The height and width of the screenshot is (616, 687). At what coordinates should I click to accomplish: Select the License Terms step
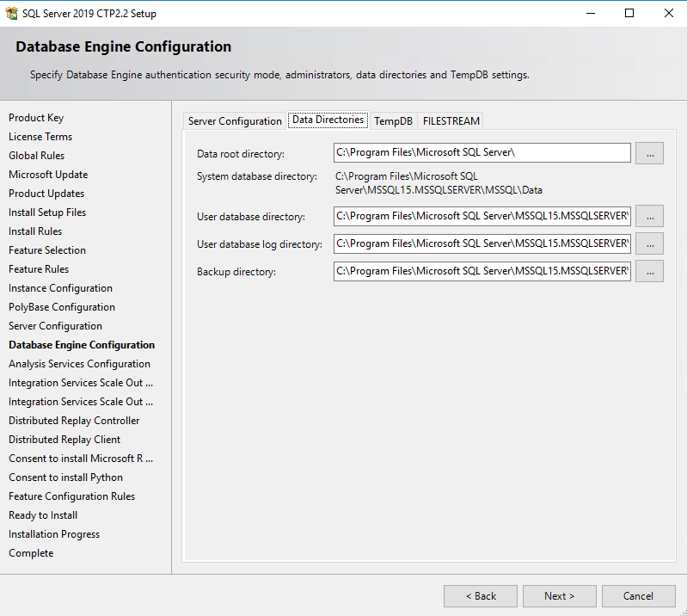(x=40, y=137)
